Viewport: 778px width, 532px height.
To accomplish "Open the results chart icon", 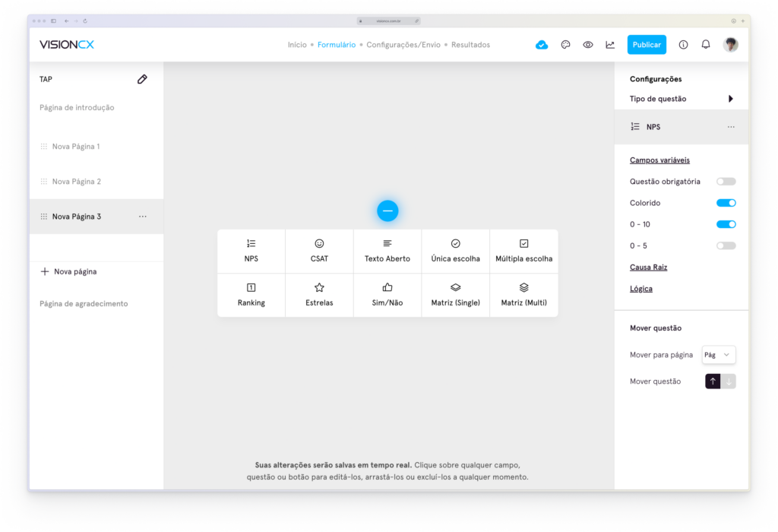I will [610, 45].
